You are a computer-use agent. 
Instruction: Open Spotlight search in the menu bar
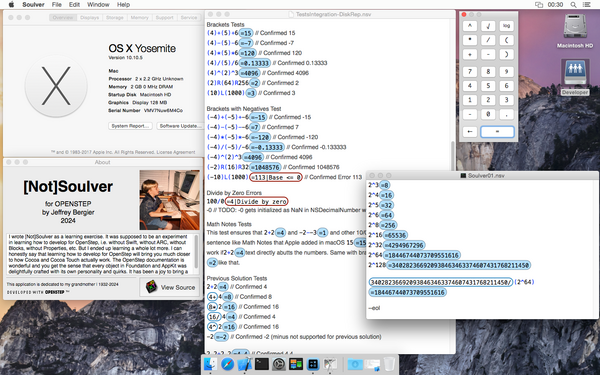point(573,5)
